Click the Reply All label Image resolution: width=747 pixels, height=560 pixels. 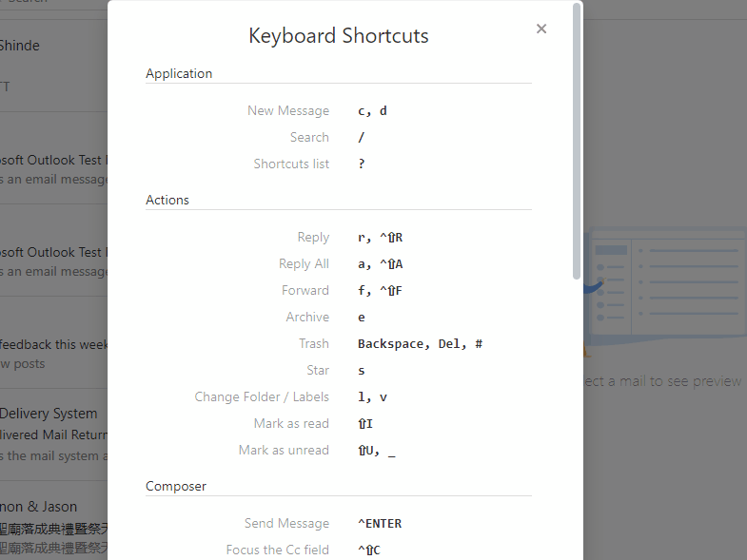pos(304,263)
